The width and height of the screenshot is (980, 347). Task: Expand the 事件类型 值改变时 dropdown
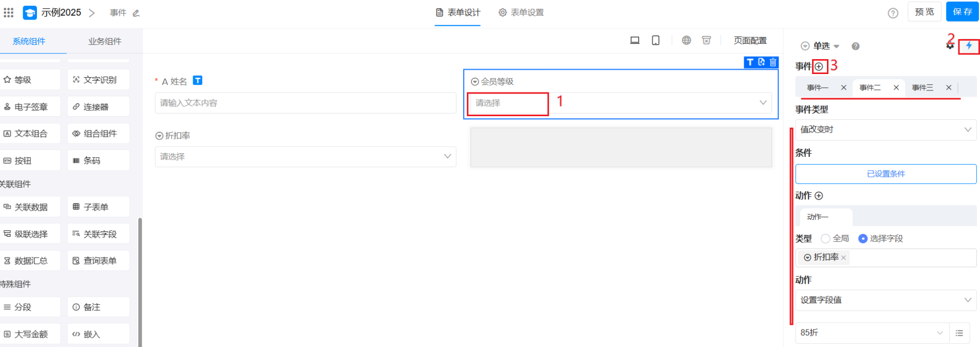tap(885, 130)
